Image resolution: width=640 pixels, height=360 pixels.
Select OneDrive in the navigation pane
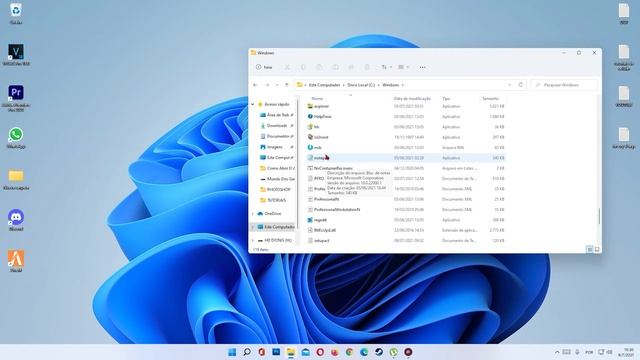tap(269, 214)
